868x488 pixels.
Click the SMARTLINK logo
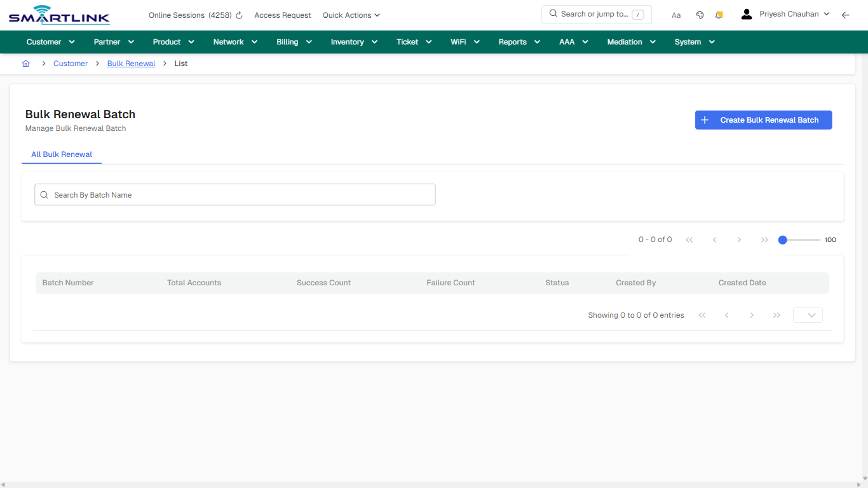click(58, 15)
